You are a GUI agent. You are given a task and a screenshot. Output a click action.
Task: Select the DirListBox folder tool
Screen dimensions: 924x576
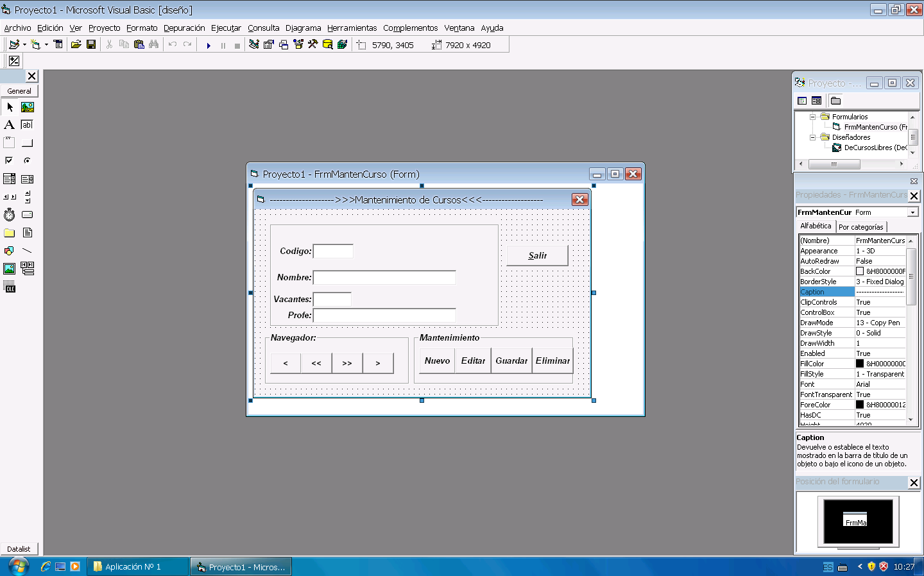pos(9,233)
